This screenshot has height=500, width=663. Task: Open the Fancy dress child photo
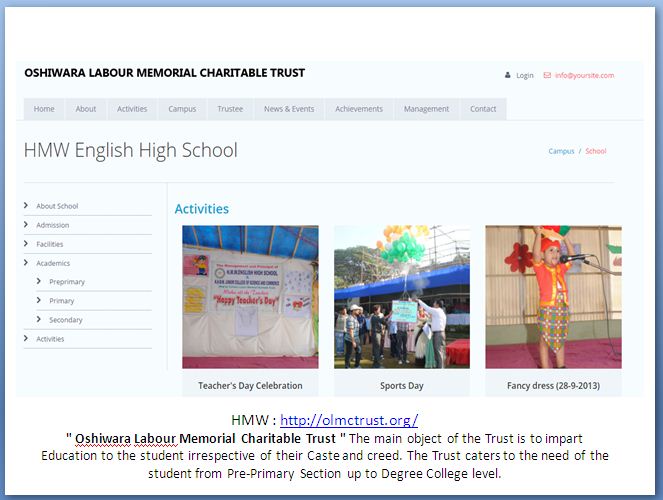pos(553,297)
